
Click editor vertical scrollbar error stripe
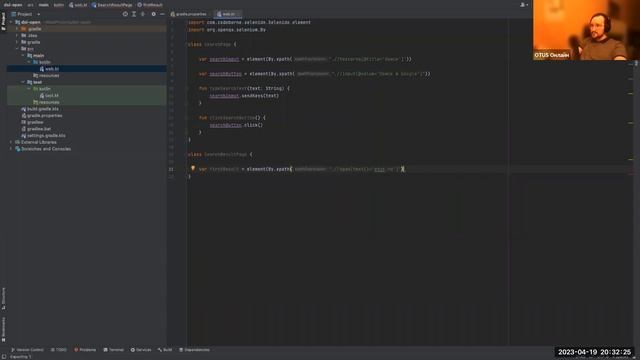coord(631,180)
